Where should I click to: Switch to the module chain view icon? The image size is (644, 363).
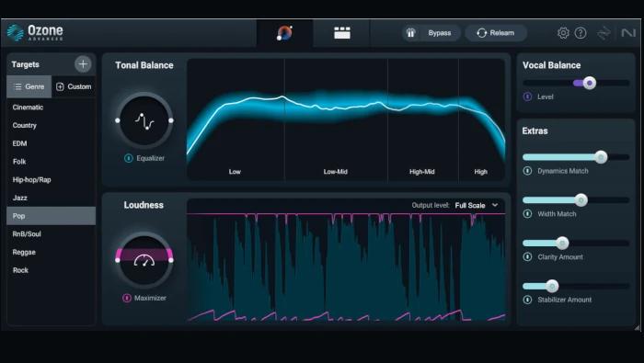(x=341, y=33)
